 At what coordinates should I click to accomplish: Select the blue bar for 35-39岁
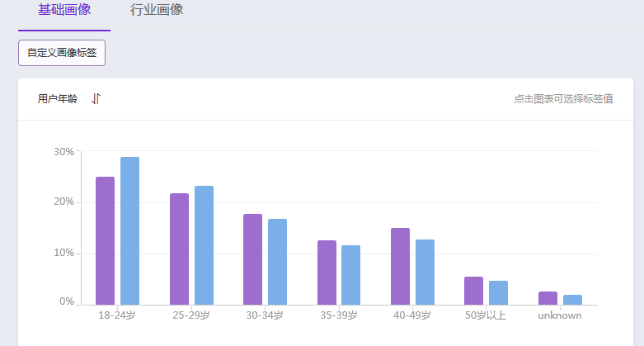click(350, 275)
